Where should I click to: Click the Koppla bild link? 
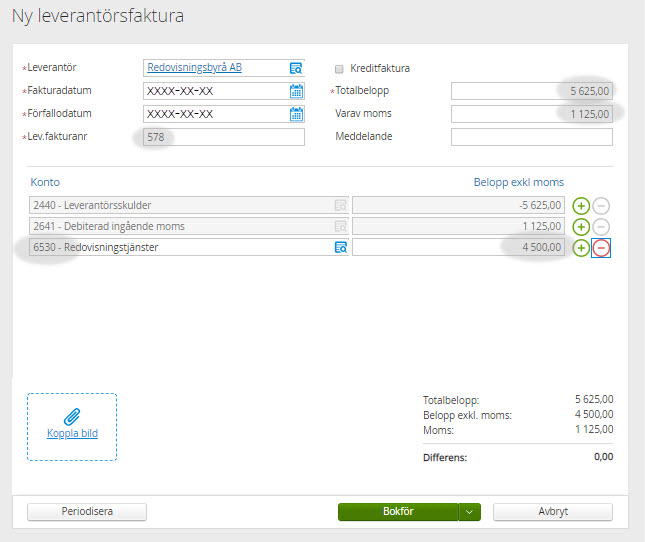tap(72, 434)
